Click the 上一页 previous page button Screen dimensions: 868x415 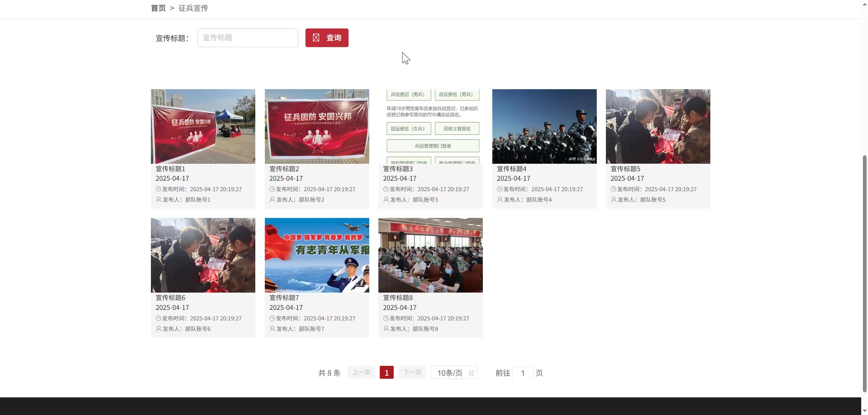click(361, 372)
